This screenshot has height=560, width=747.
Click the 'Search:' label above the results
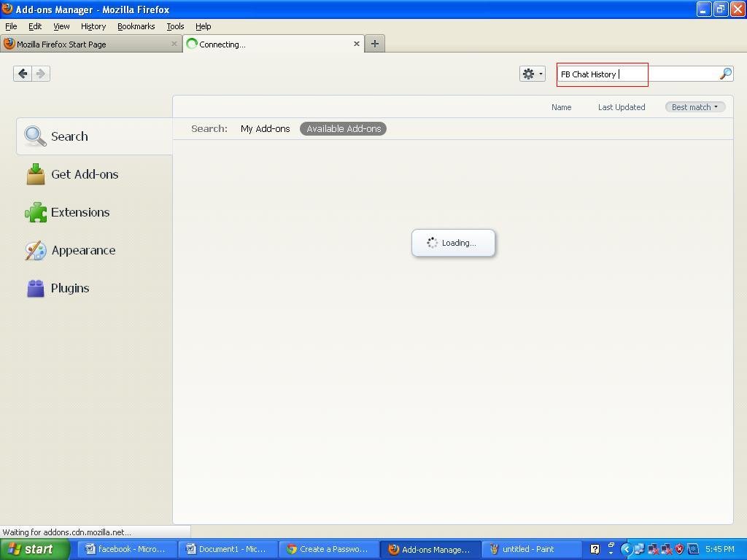pos(209,128)
